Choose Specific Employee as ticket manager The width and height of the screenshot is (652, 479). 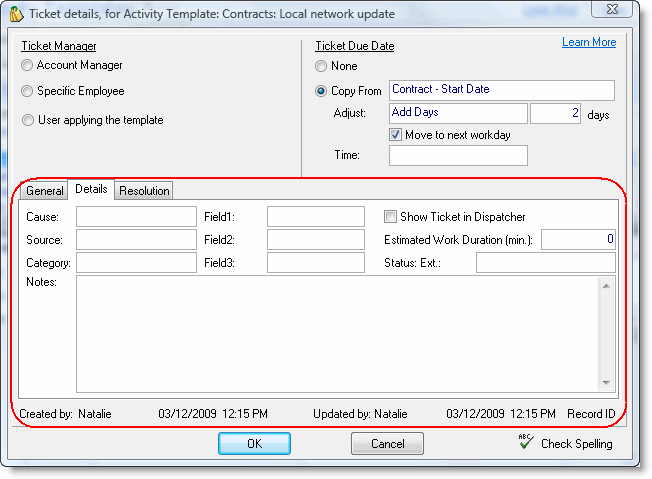click(x=27, y=91)
